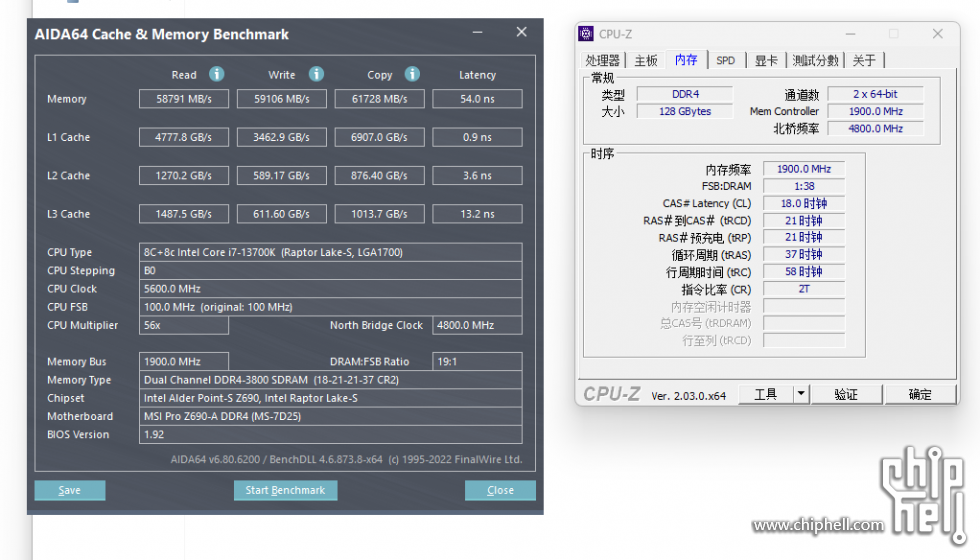This screenshot has width=980, height=560.
Task: Click the Memory Type field DDR4-3800 SDRAM
Action: click(x=331, y=380)
